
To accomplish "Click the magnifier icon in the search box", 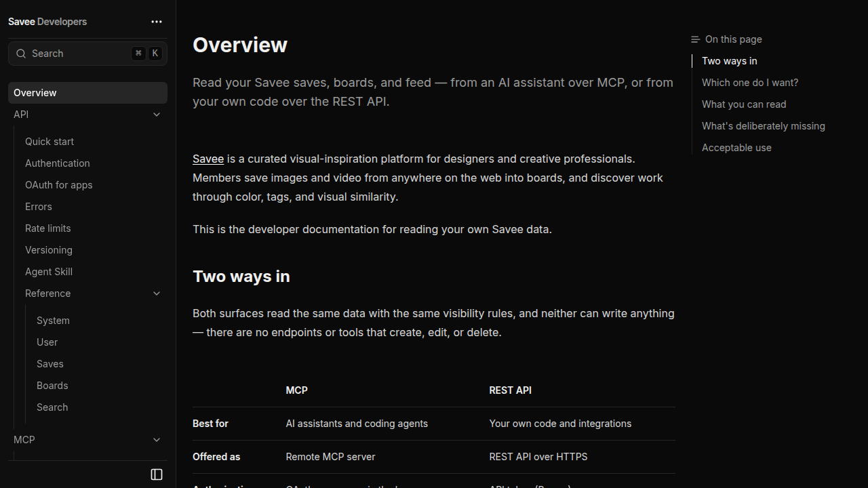I will [x=21, y=54].
